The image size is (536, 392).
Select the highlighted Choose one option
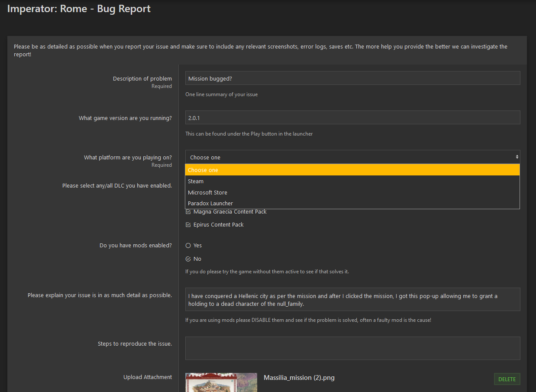(352, 170)
